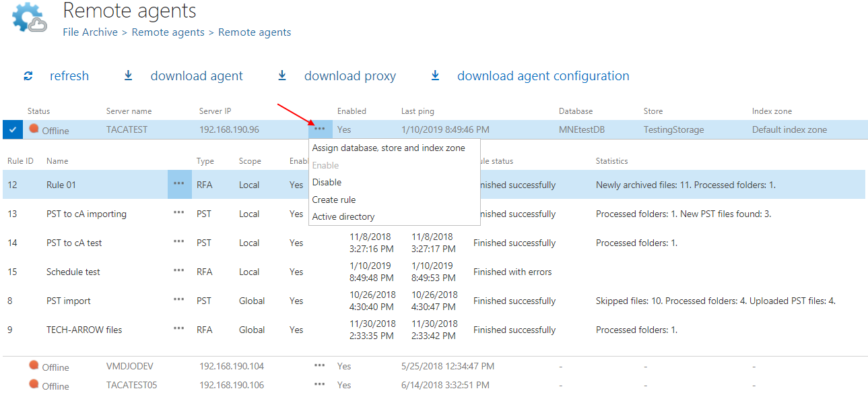This screenshot has height=393, width=868.
Task: Choose Assign database, store and index zone
Action: [x=389, y=148]
